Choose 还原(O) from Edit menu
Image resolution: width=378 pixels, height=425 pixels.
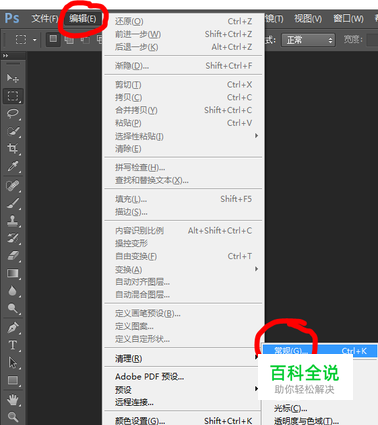click(x=183, y=21)
